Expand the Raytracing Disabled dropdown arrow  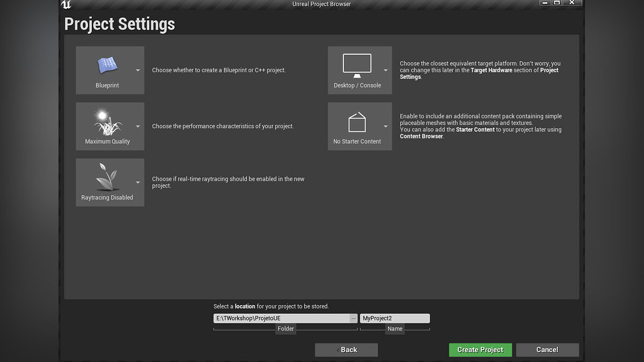tap(138, 182)
